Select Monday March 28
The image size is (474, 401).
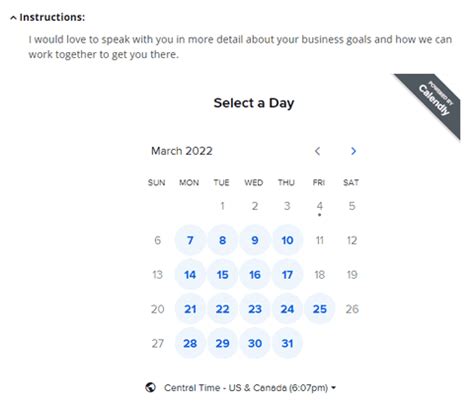[190, 343]
